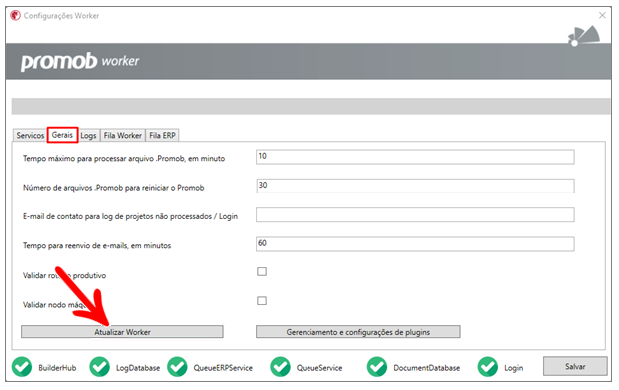The image size is (619, 390).
Task: Click the LogDatabase green check icon
Action: coord(99,367)
